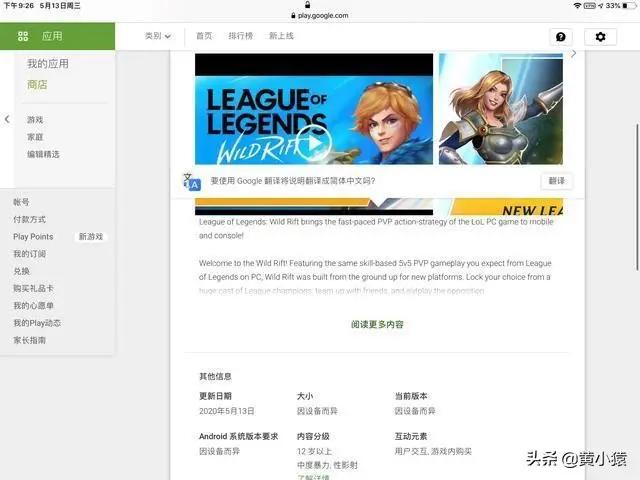The height and width of the screenshot is (480, 640).
Task: Click the 新游戏 badge
Action: click(91, 237)
